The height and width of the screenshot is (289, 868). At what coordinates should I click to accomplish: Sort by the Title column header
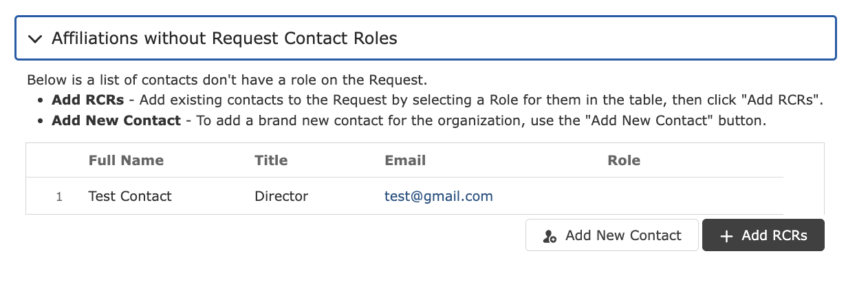(271, 160)
